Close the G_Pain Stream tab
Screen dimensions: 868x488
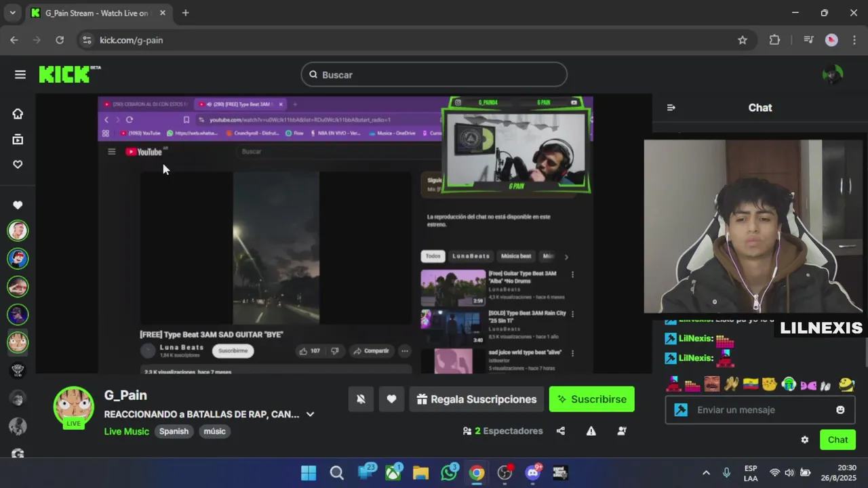(x=163, y=13)
